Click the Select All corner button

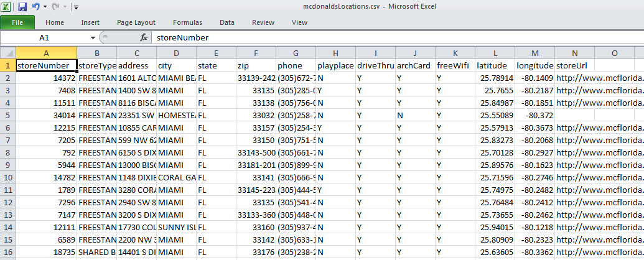(x=8, y=53)
